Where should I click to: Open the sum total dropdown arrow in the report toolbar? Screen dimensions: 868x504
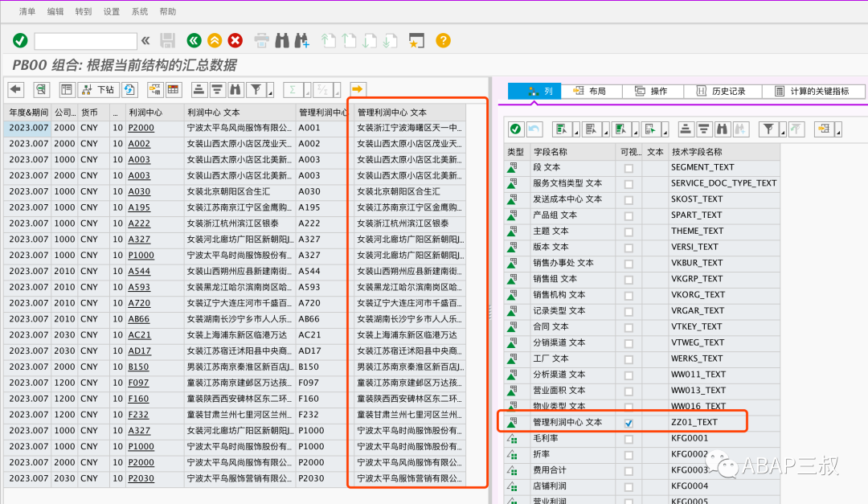click(x=307, y=90)
